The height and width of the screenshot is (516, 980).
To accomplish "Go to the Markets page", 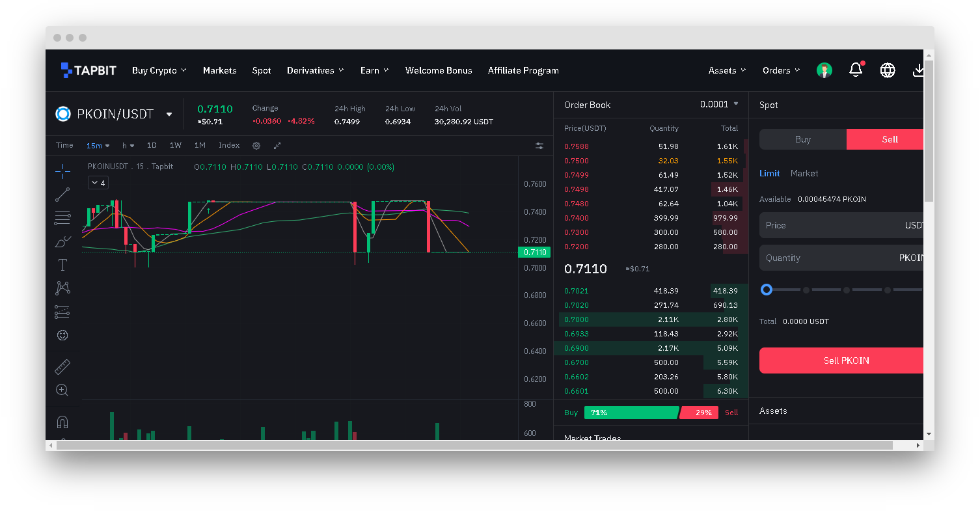I will tap(219, 70).
